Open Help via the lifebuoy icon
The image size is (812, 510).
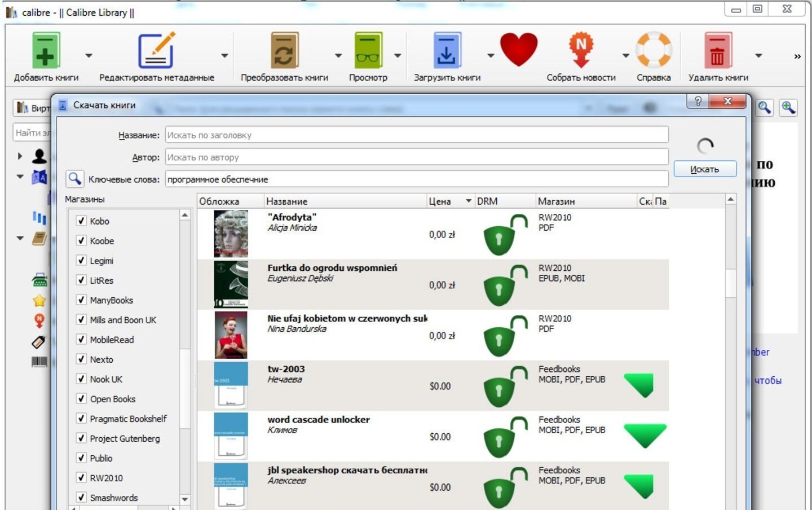pos(654,51)
